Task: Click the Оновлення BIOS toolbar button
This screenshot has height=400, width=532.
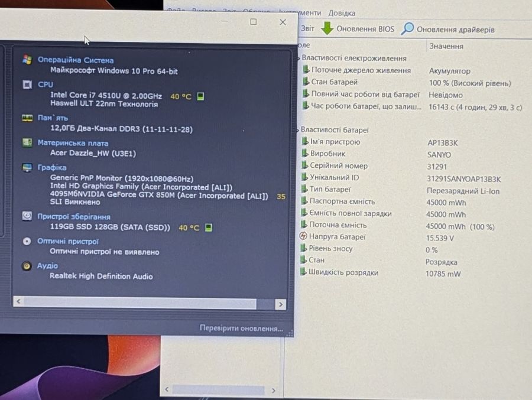Action: (358, 29)
